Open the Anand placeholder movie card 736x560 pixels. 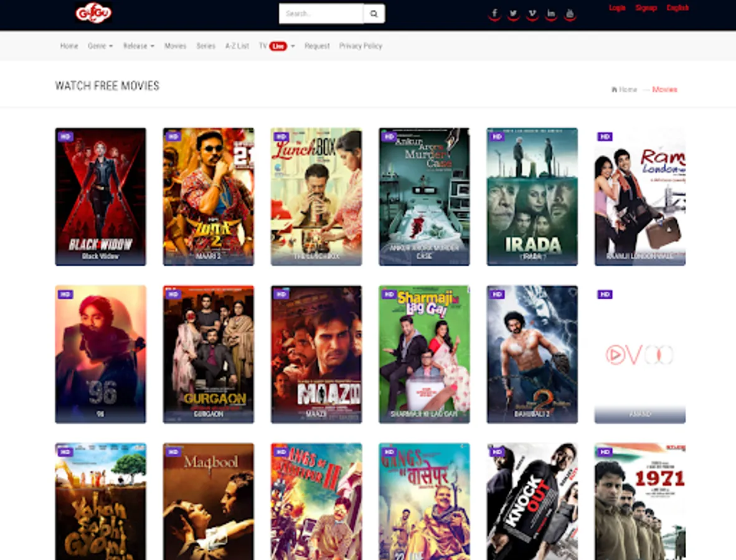640,354
